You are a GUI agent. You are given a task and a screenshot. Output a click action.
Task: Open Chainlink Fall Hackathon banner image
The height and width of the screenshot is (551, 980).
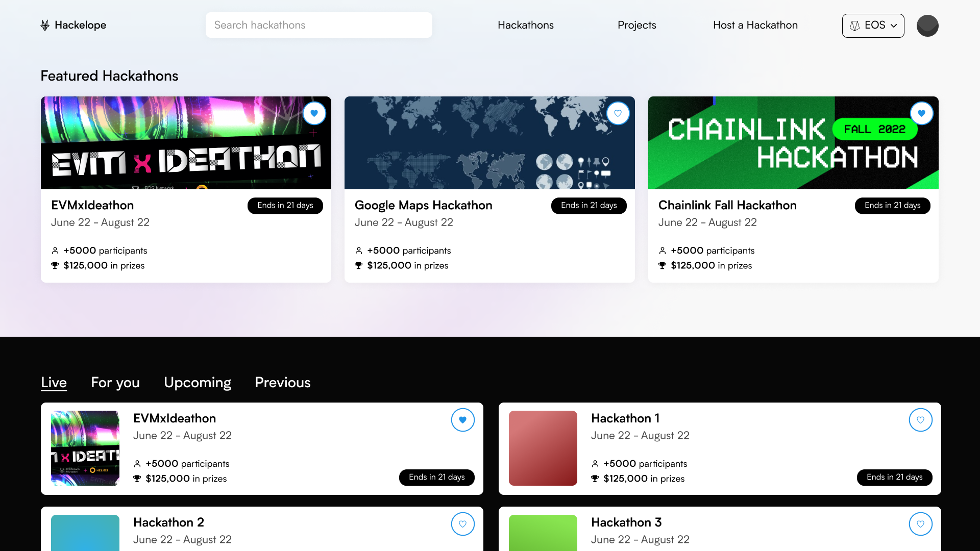(x=793, y=143)
